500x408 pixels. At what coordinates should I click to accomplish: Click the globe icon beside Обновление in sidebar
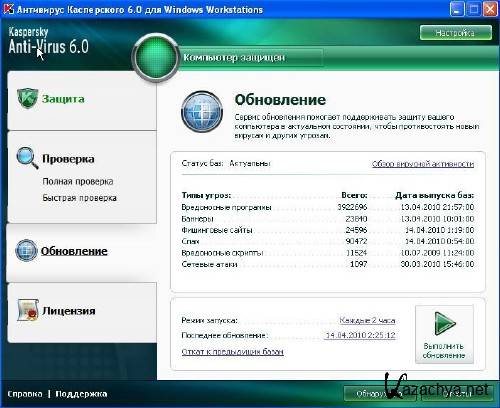26,250
